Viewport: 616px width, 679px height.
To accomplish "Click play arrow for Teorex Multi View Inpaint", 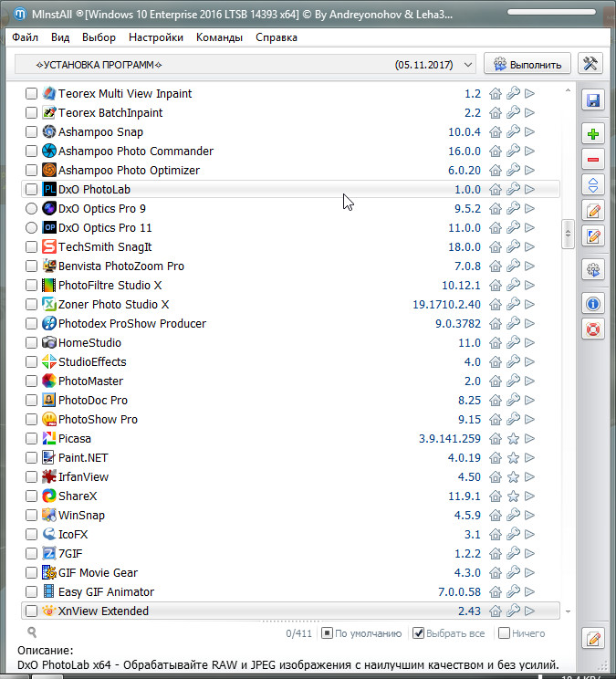I will (x=529, y=93).
